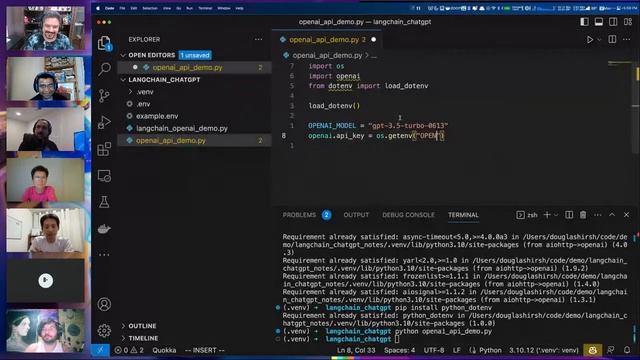Change encoding via UTF-8 status entry
640x360 pixels.
433,350
